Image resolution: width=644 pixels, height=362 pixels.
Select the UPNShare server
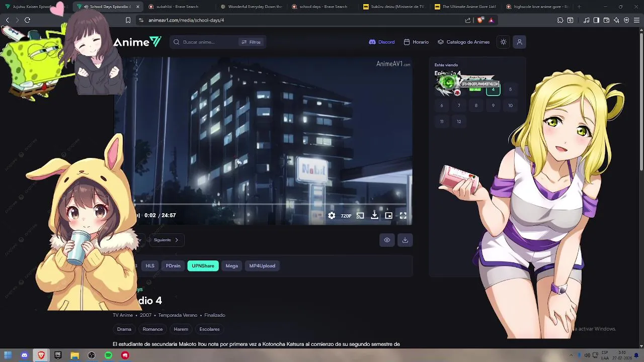203,265
